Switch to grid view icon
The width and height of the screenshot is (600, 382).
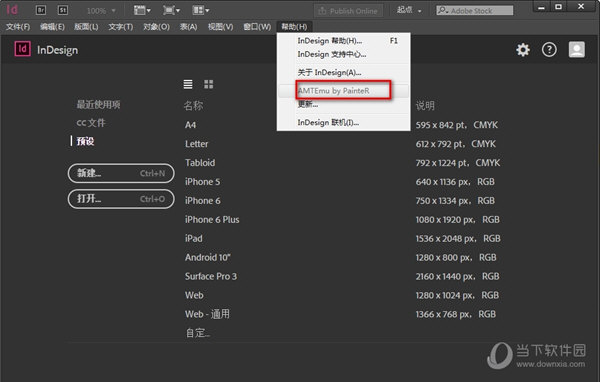coord(209,84)
